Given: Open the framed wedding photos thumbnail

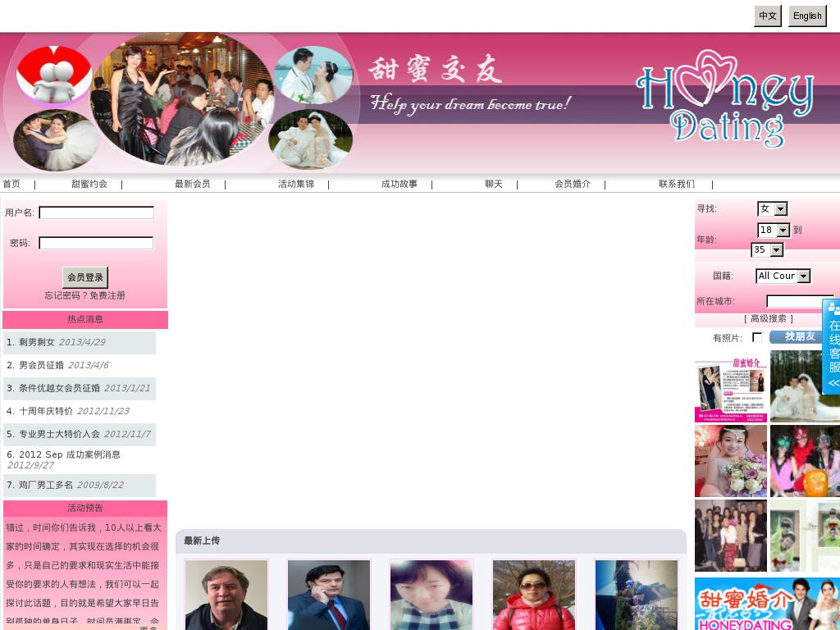Looking at the screenshot, I should point(806,536).
